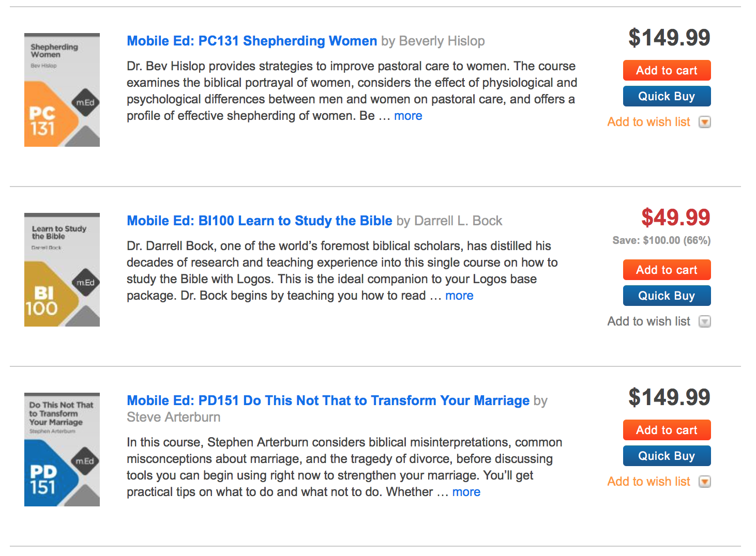
Task: Select the PD151 course cover image
Action: pos(62,450)
